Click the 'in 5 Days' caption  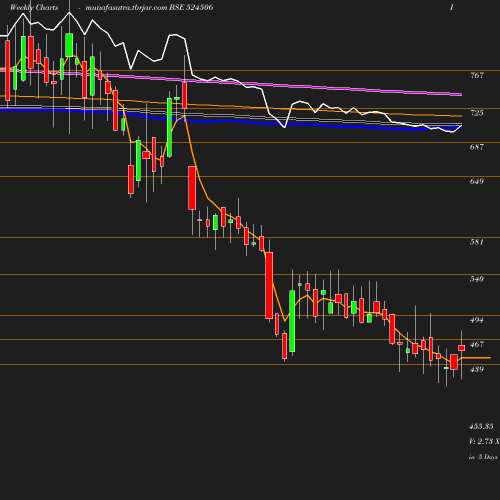click(x=483, y=457)
